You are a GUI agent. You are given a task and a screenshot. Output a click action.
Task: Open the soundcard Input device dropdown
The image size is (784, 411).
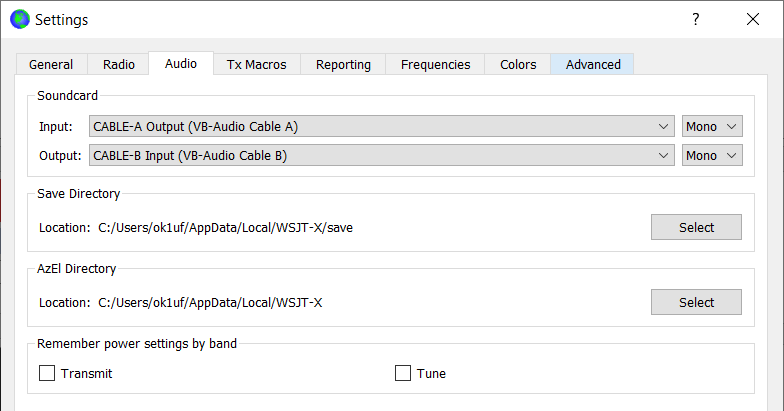click(x=381, y=127)
